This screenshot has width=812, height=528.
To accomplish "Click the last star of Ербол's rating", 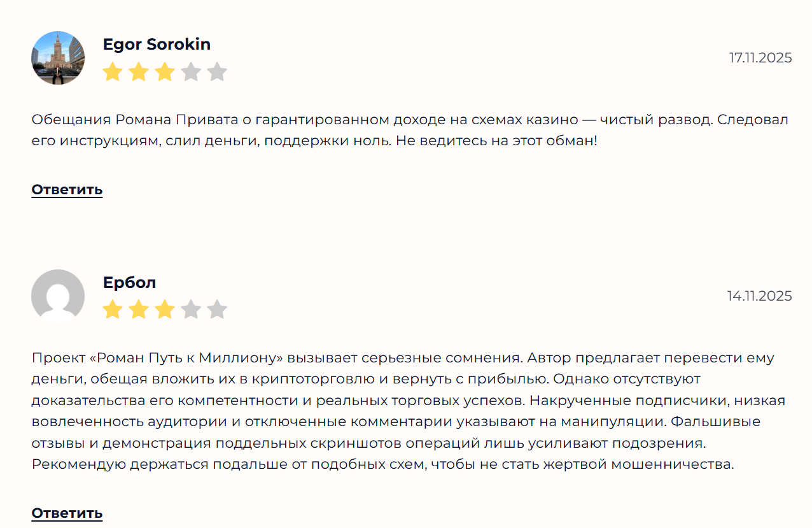I will (218, 310).
